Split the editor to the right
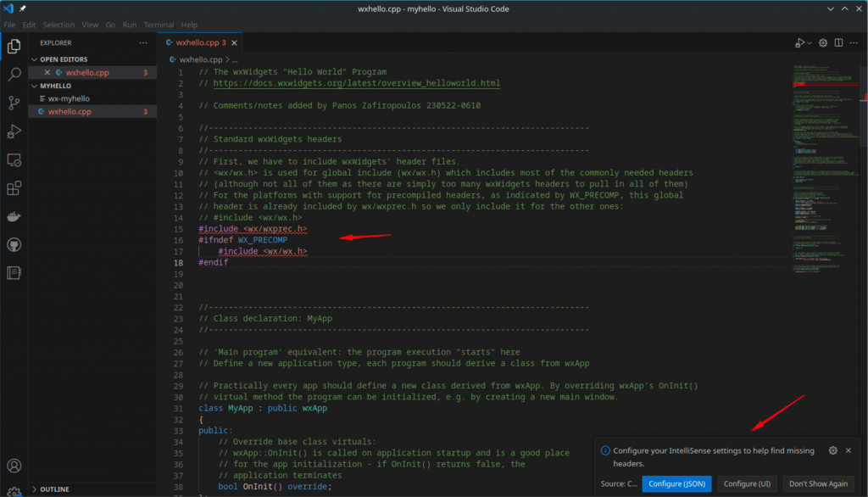This screenshot has width=868, height=497. [x=838, y=42]
